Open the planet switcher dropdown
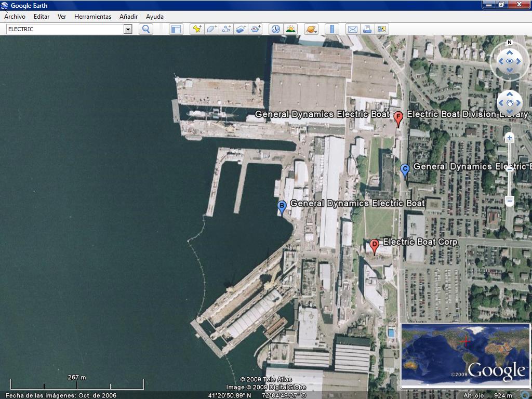Image resolution: width=532 pixels, height=399 pixels. point(311,29)
